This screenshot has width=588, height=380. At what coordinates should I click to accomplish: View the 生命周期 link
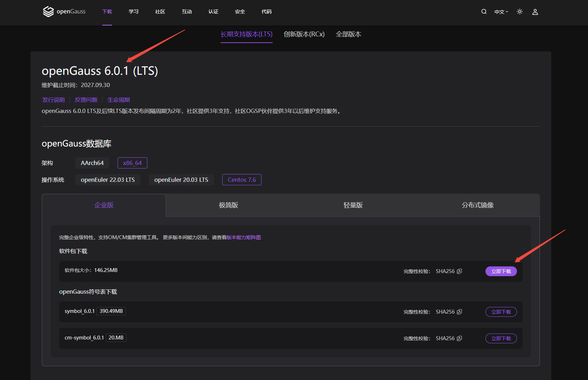coord(118,100)
